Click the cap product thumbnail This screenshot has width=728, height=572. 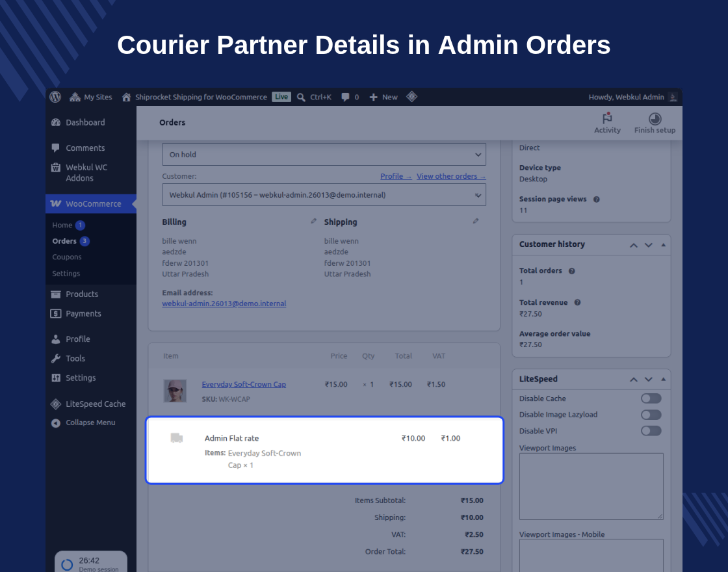click(175, 391)
